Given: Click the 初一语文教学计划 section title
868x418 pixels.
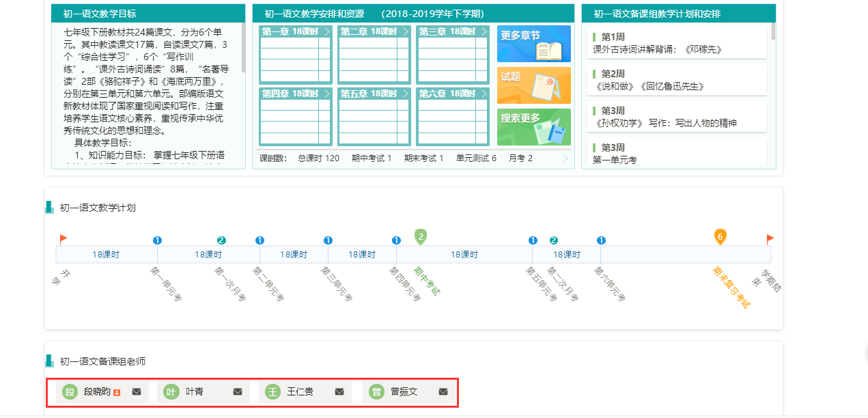Looking at the screenshot, I should click(98, 208).
